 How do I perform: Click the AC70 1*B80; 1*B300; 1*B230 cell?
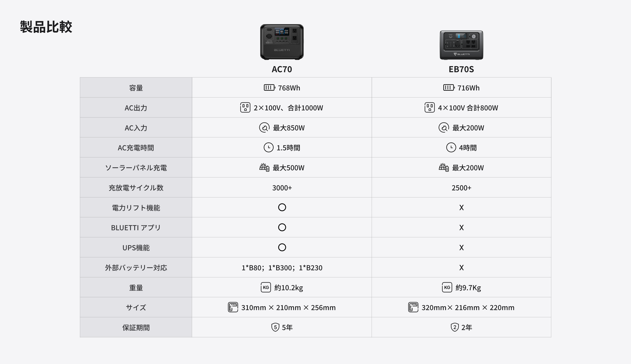click(282, 268)
